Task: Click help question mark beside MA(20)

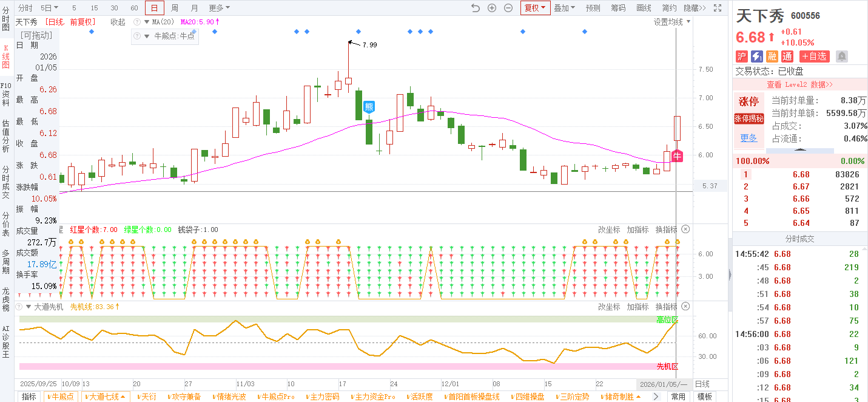Action: click(137, 22)
